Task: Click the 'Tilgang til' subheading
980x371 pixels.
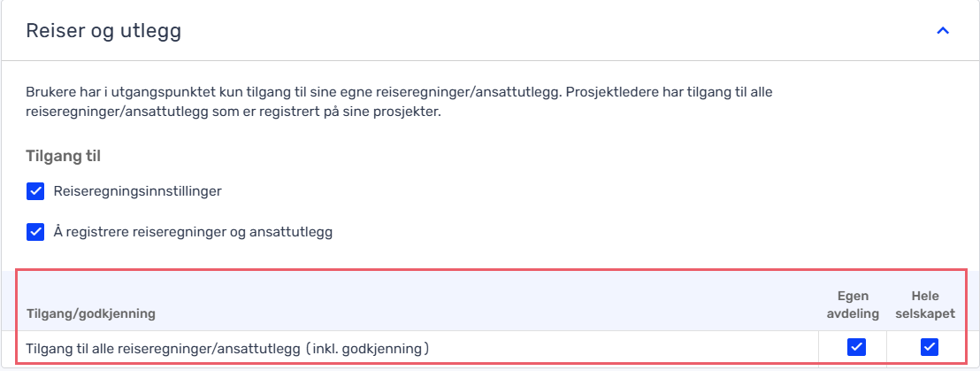Action: (x=64, y=157)
